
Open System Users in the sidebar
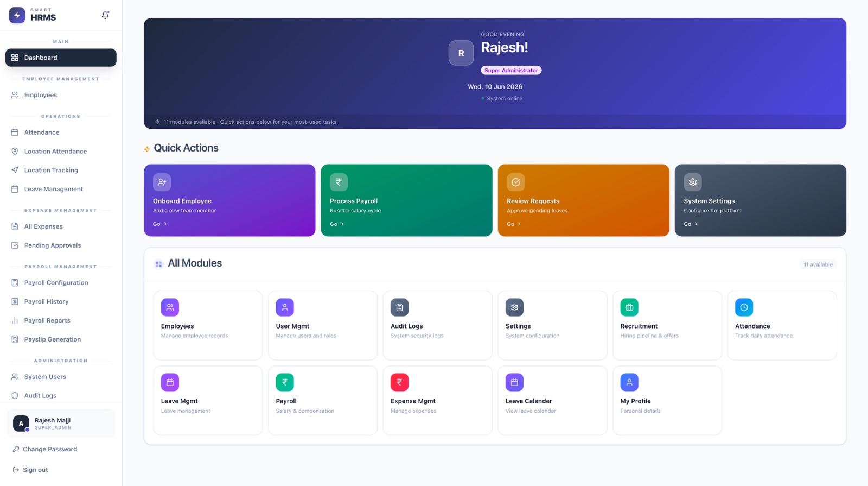[61, 377]
